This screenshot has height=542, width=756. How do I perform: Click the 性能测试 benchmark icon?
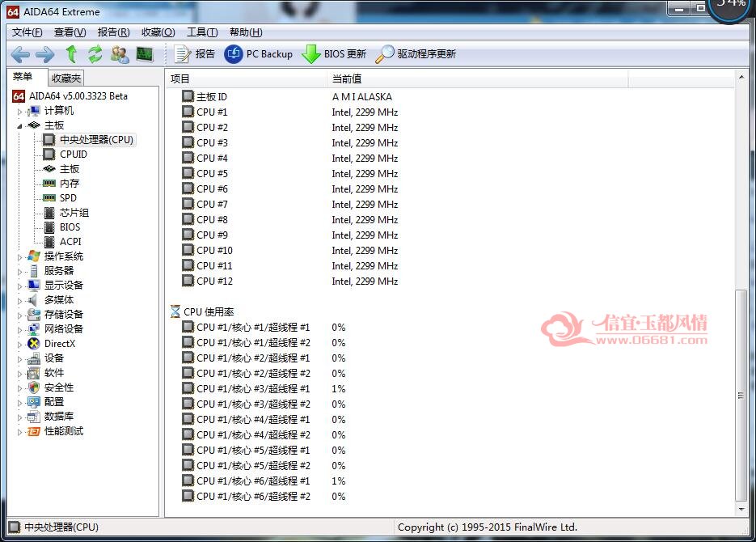34,431
